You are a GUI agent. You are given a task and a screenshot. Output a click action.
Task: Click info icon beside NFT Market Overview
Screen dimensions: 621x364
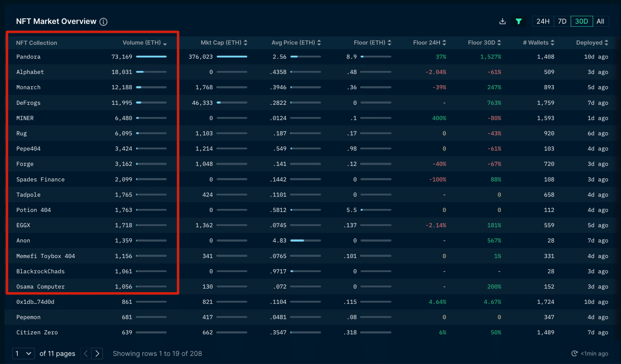pyautogui.click(x=103, y=22)
